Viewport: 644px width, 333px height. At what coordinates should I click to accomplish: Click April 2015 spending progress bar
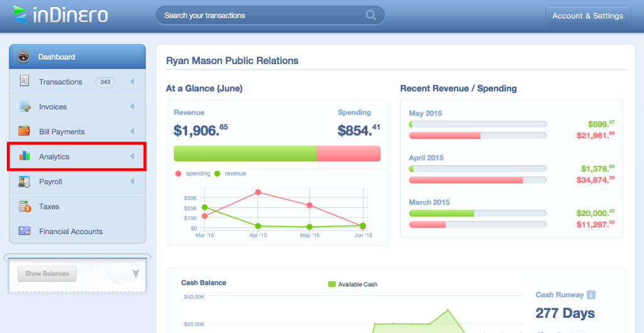478,180
